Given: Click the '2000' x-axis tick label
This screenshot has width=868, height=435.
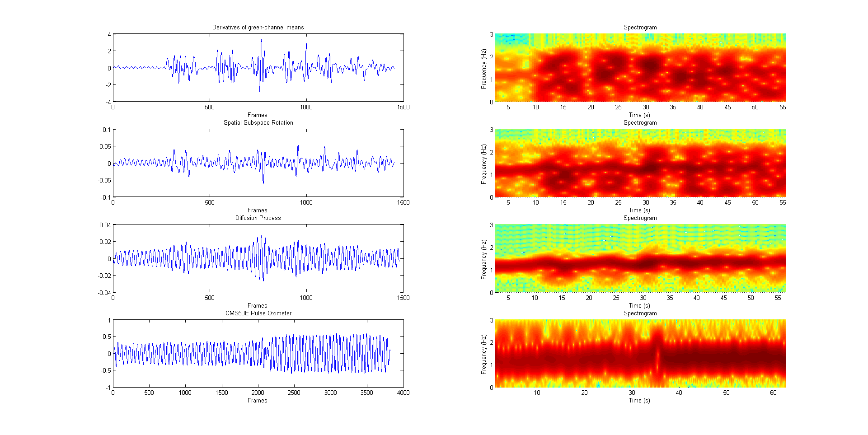Looking at the screenshot, I should [x=258, y=393].
